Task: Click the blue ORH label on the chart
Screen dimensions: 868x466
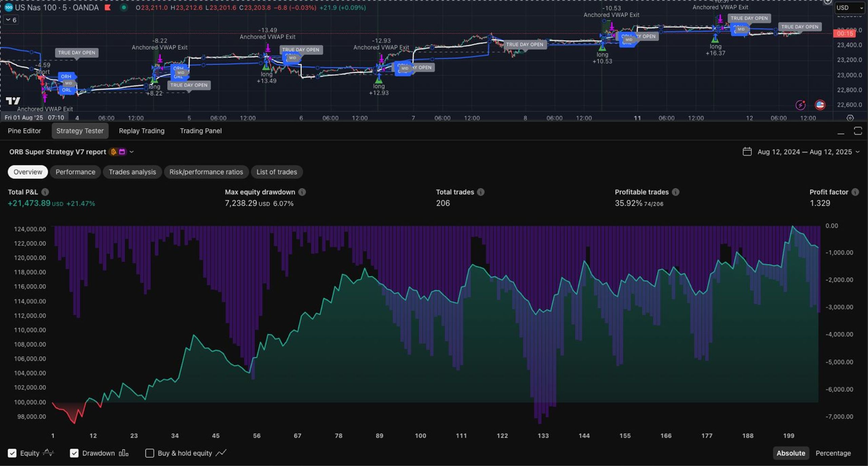Action: click(x=66, y=76)
